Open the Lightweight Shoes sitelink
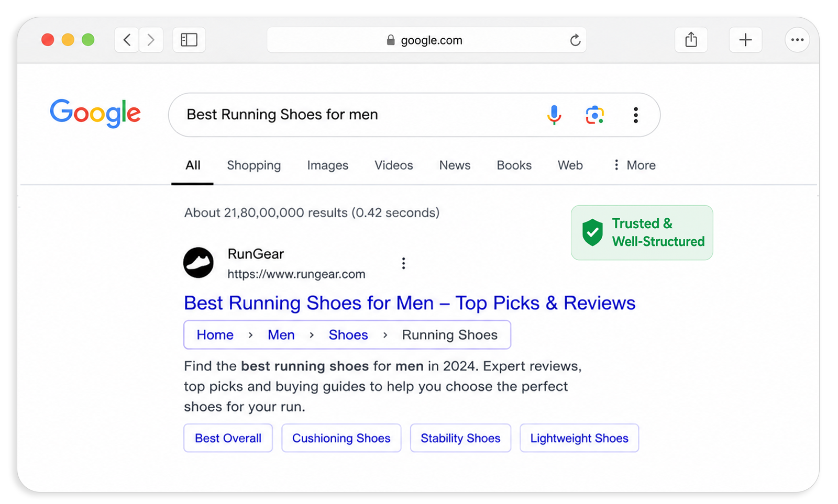The image size is (838, 504). [x=579, y=438]
